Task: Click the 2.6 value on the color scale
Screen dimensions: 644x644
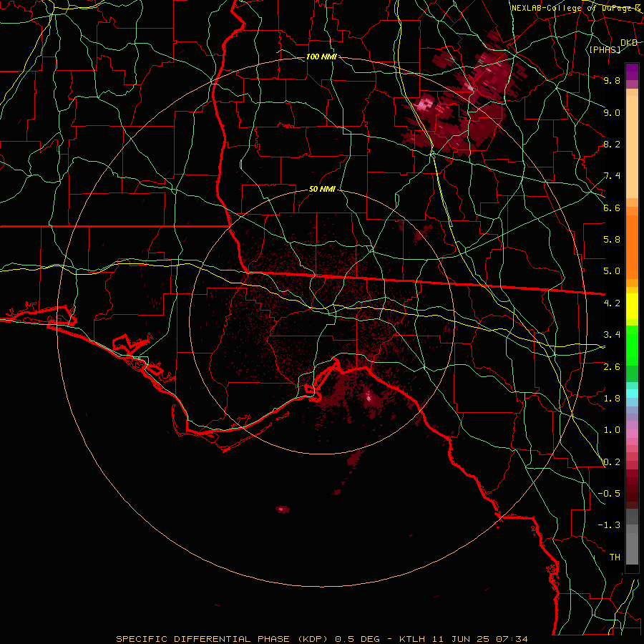Action: [612, 367]
